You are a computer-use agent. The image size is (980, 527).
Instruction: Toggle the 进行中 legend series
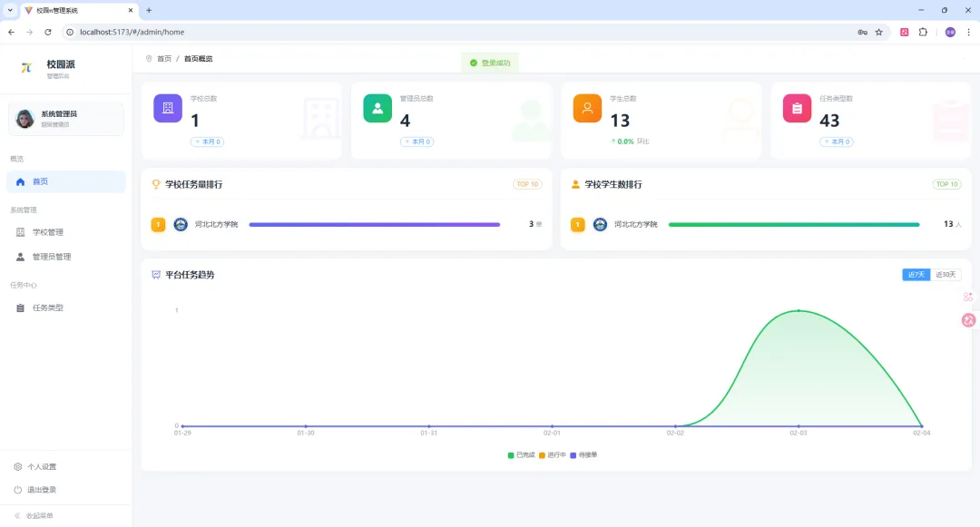(553, 455)
